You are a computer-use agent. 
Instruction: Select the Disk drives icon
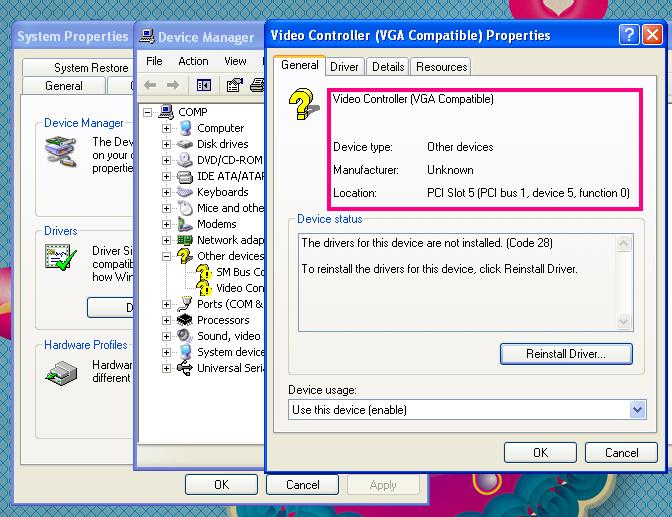pos(185,144)
